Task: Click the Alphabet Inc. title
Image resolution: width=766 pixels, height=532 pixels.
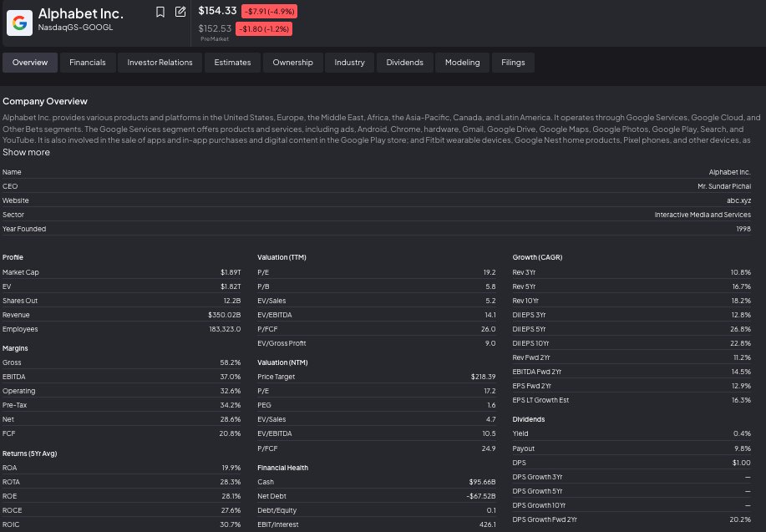Action: (x=80, y=13)
